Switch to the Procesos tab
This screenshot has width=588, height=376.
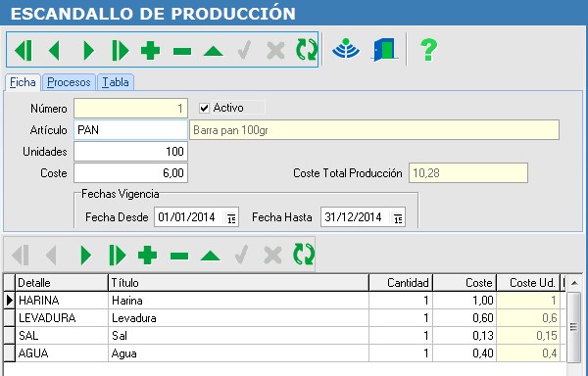coord(69,82)
